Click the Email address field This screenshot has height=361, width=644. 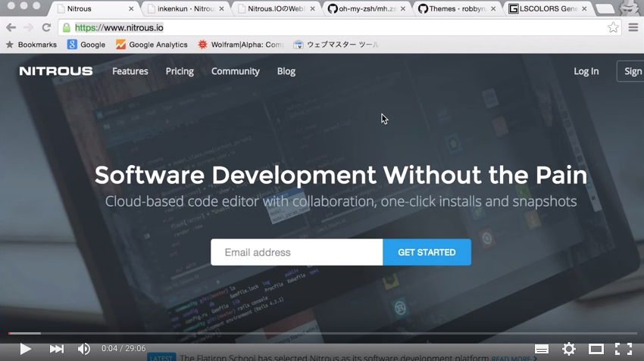point(296,252)
